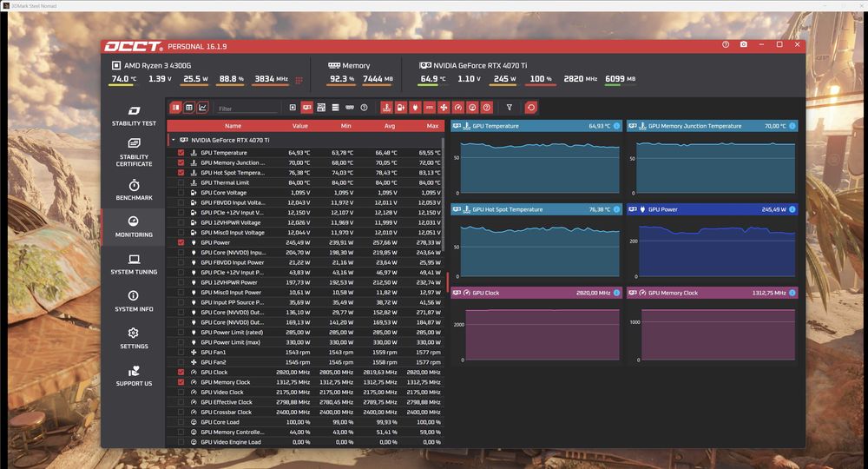Viewport: 868px width, 469px height.
Task: Select the GPU Video Clock row
Action: pos(305,392)
